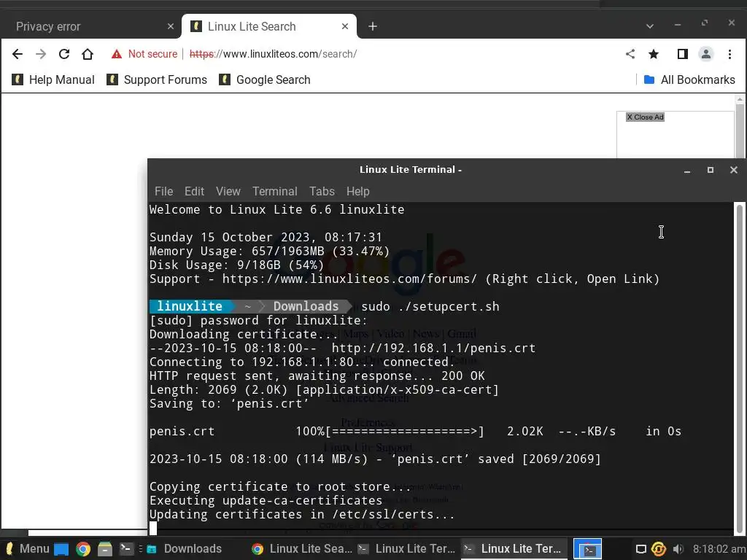Viewport: 747px width, 560px height.
Task: Click 'sudo ./setupcert.sh' command text
Action: point(430,306)
